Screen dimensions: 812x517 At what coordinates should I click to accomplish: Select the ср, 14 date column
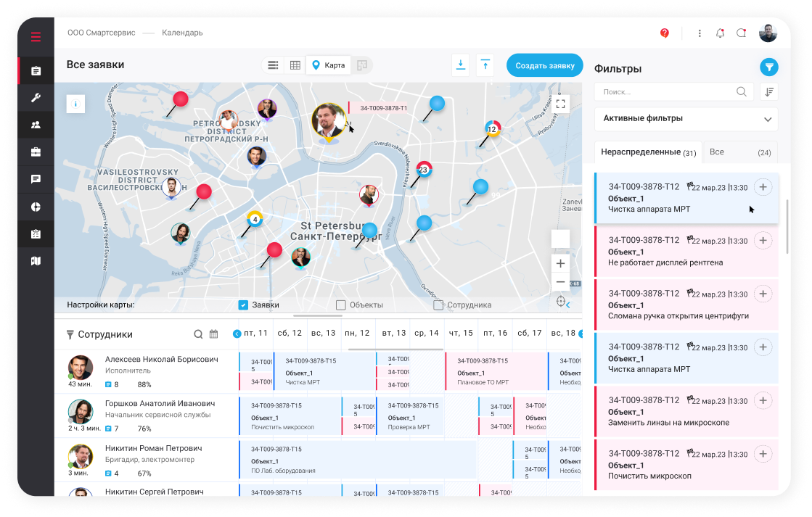(x=427, y=333)
